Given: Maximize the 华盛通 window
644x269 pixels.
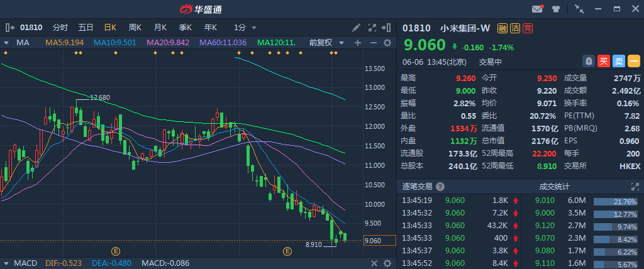Looking at the screenshot, I should (x=616, y=9).
